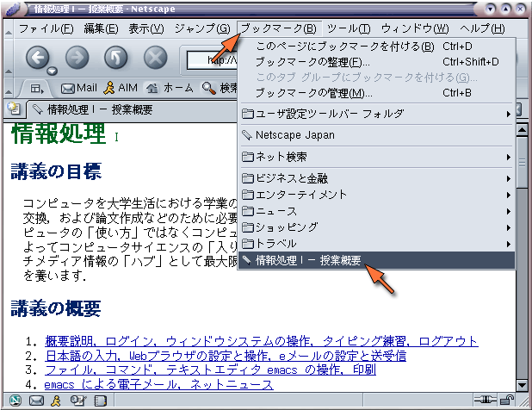Expand the トラベル bookmark folder
The height and width of the screenshot is (410, 532).
pos(376,244)
